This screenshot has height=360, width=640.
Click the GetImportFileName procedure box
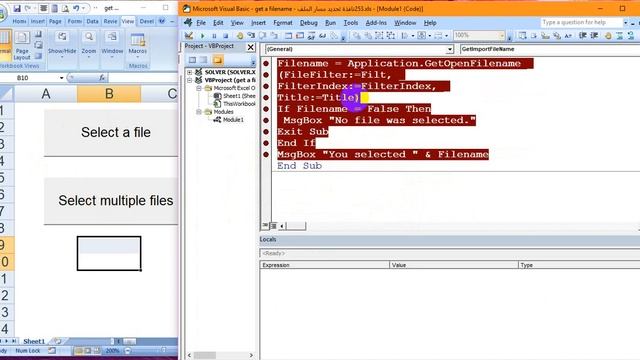coord(549,49)
